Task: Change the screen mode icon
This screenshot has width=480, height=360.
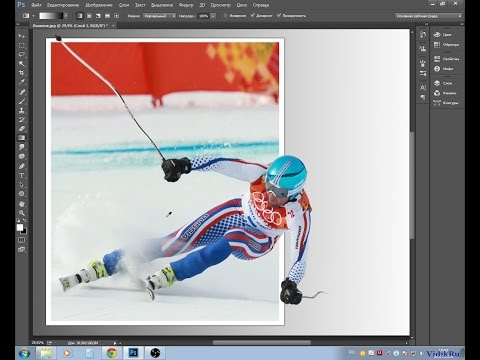Action: (x=22, y=249)
